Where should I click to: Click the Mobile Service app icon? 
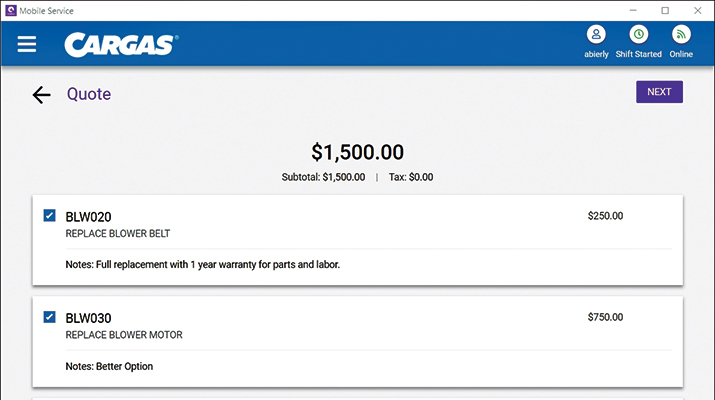pyautogui.click(x=10, y=10)
